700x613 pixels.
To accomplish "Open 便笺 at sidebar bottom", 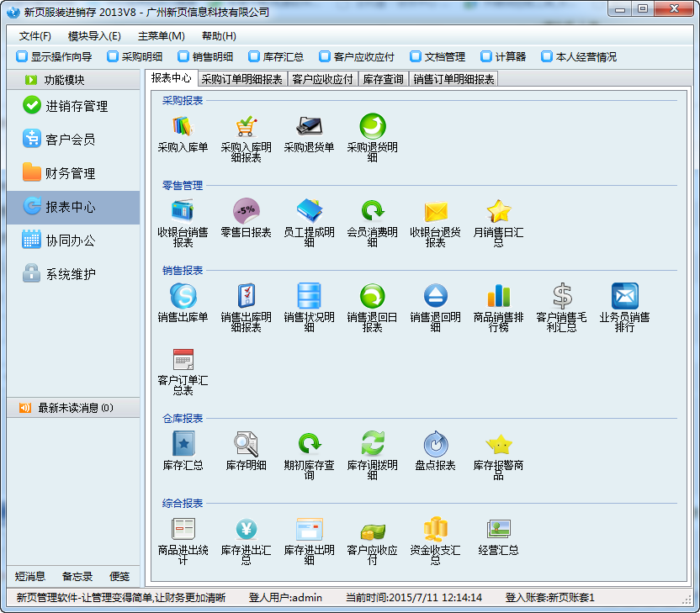I will (x=119, y=576).
